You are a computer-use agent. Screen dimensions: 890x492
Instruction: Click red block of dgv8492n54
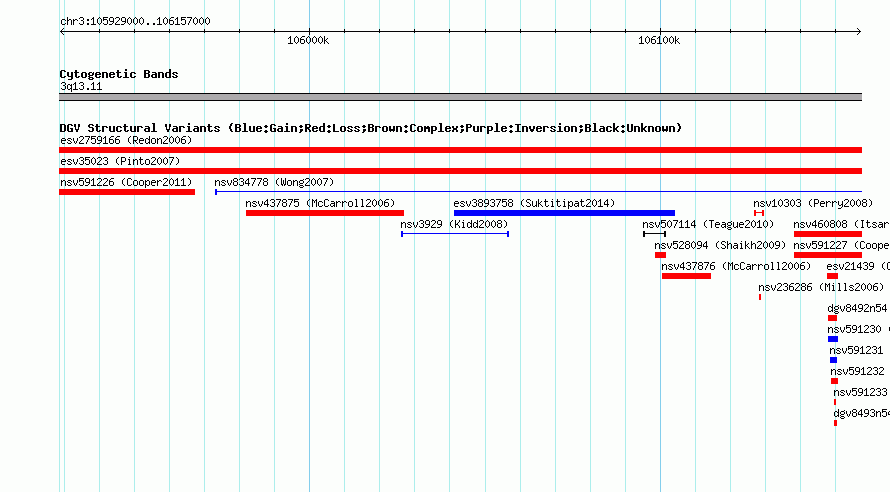833,318
